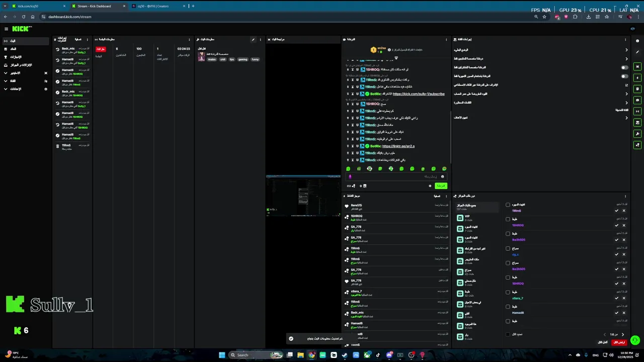Screen dimensions: 644x362
Task: Click the pencil icon in right toolbar
Action: pyautogui.click(x=637, y=52)
